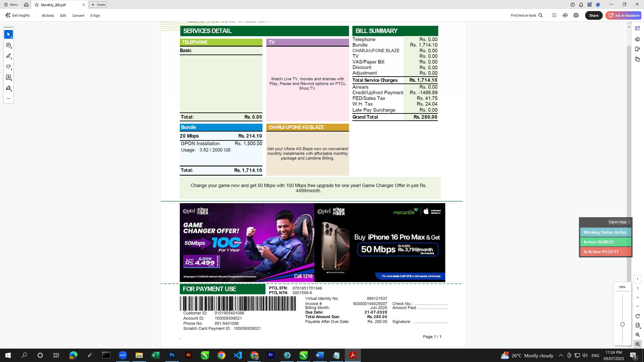
Task: Click the iPhone 16 Pro Max banner
Action: [380, 243]
